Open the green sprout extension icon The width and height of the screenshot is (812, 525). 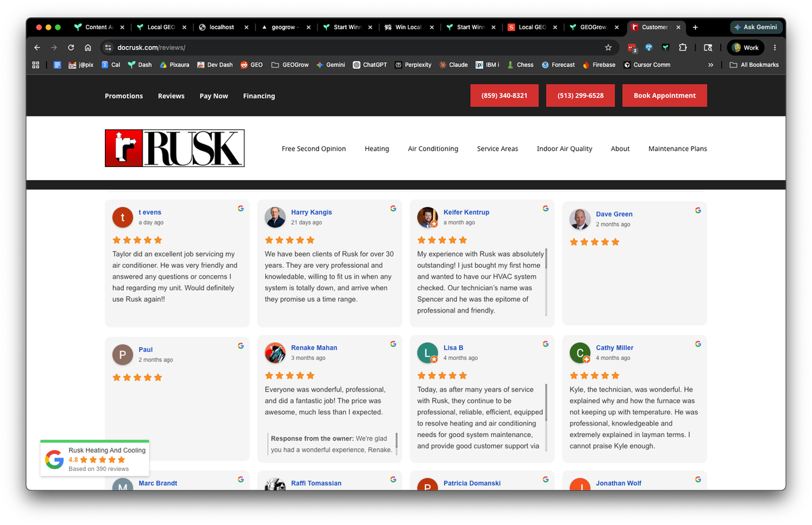pos(666,48)
